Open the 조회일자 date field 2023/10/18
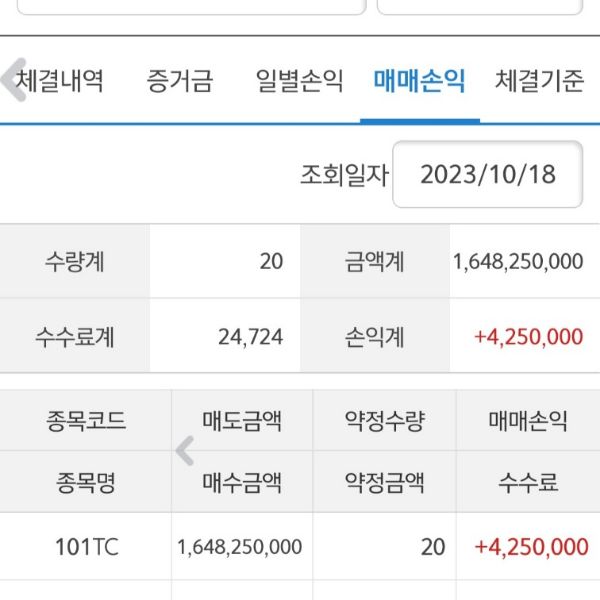 tap(488, 175)
